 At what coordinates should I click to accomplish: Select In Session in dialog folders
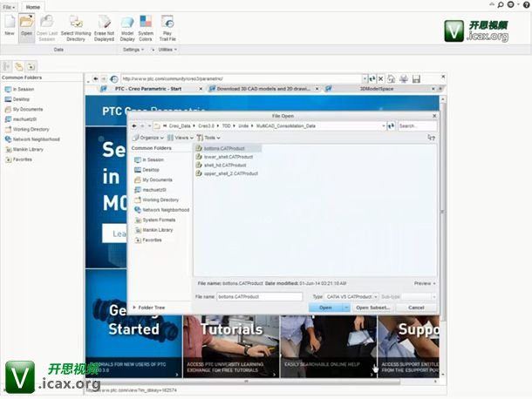(149, 159)
